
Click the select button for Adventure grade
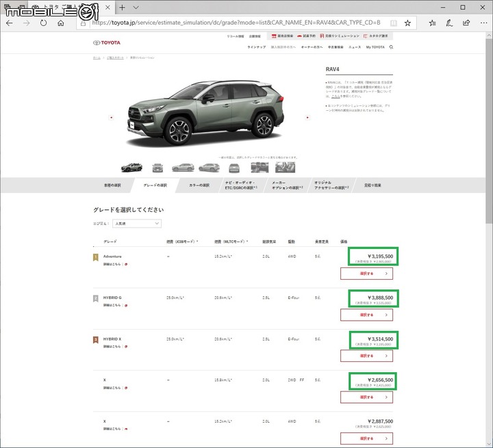(366, 274)
